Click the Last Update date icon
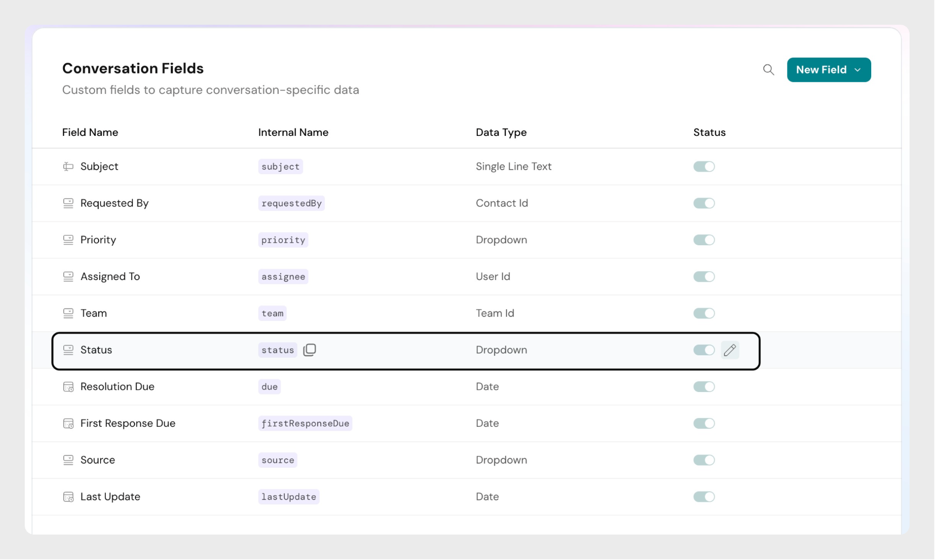935x560 pixels. [x=68, y=497]
